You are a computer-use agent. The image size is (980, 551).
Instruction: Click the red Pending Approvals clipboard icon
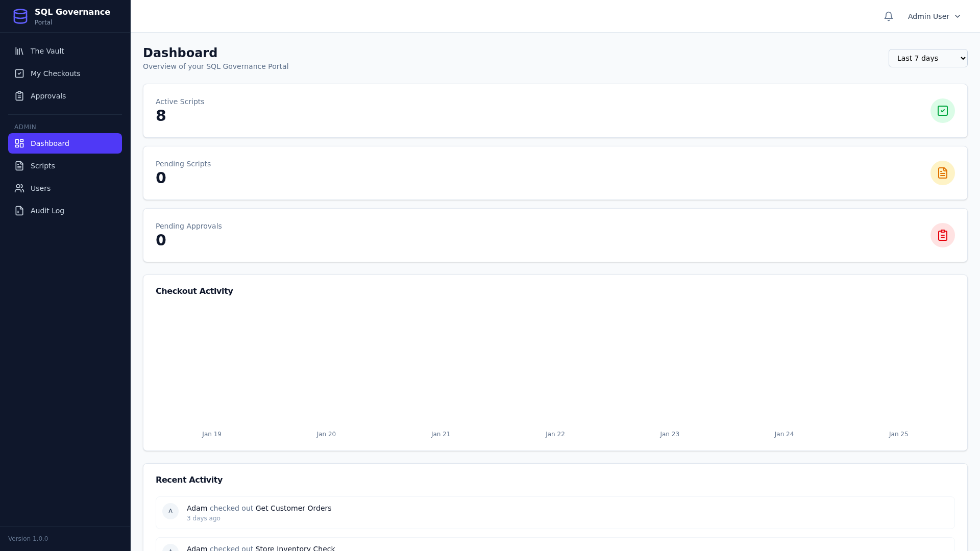943,235
